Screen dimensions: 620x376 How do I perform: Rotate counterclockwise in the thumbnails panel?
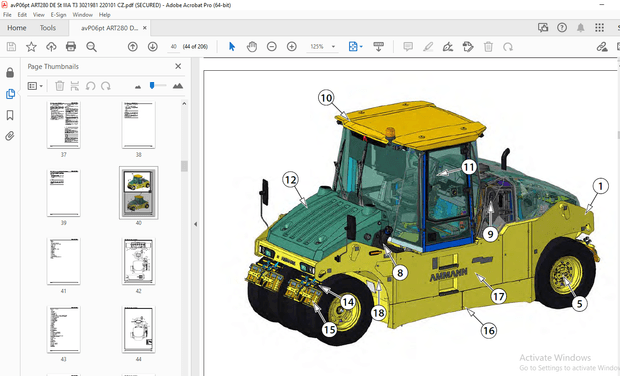pos(91,86)
